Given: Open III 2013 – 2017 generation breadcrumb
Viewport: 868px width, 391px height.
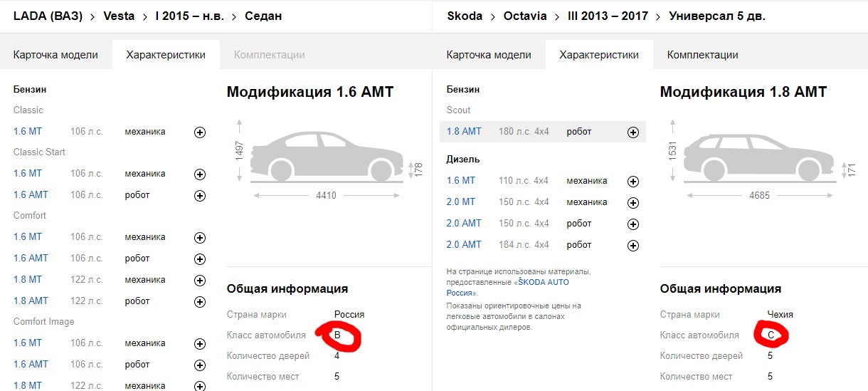Looking at the screenshot, I should point(608,16).
